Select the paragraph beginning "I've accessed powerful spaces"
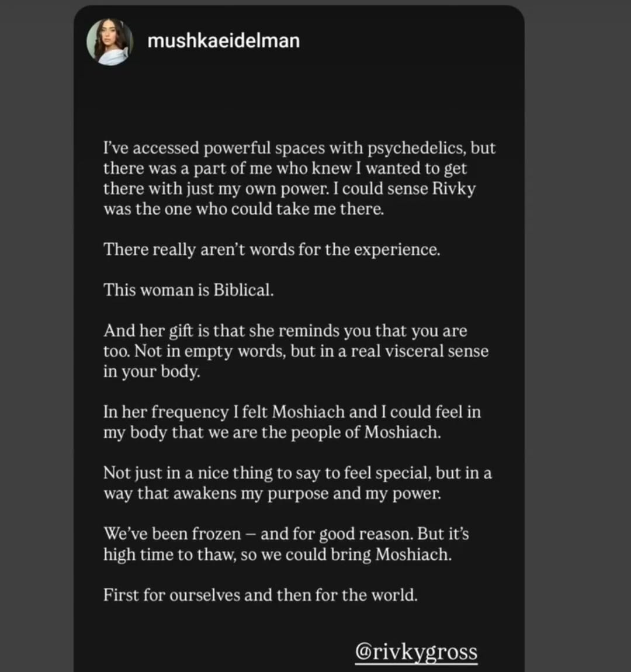The width and height of the screenshot is (631, 672). [299, 178]
